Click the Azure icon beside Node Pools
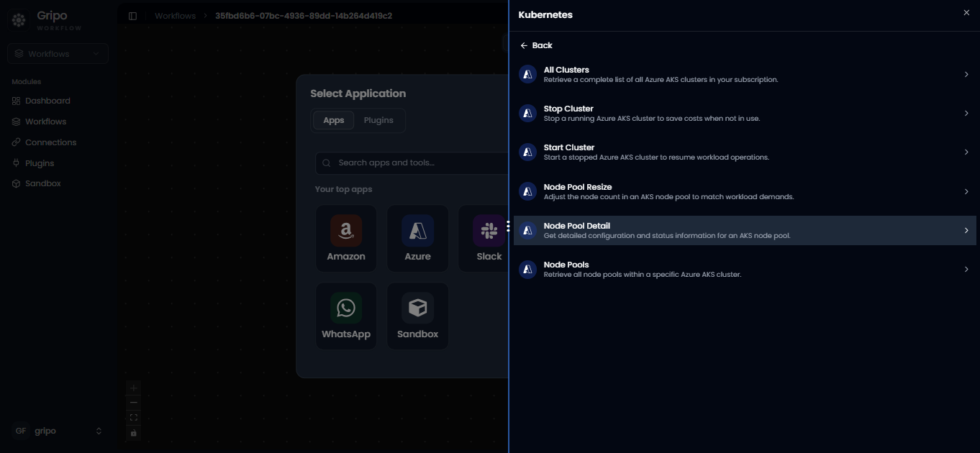The height and width of the screenshot is (453, 980). 528,269
